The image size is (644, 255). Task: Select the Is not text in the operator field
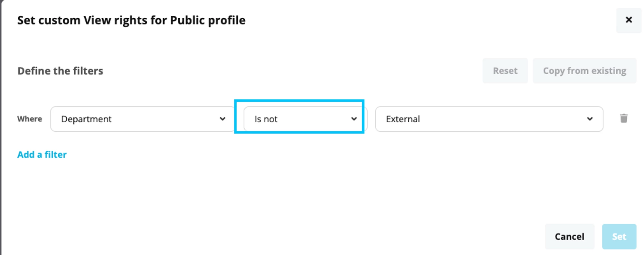pos(266,119)
